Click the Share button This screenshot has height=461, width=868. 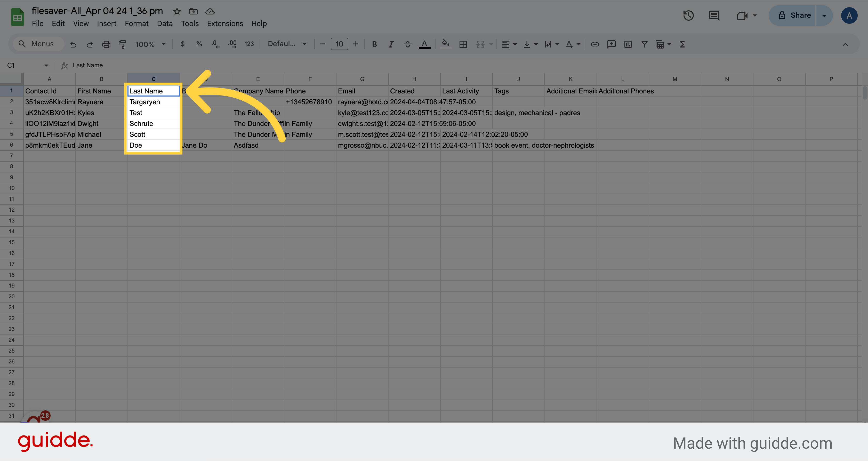[x=792, y=15]
